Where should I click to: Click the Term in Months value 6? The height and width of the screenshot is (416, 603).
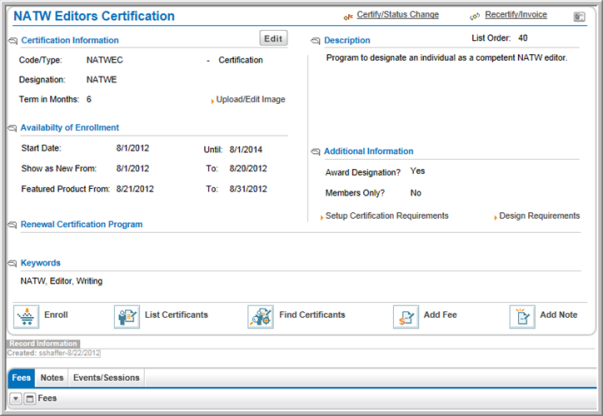coord(89,100)
